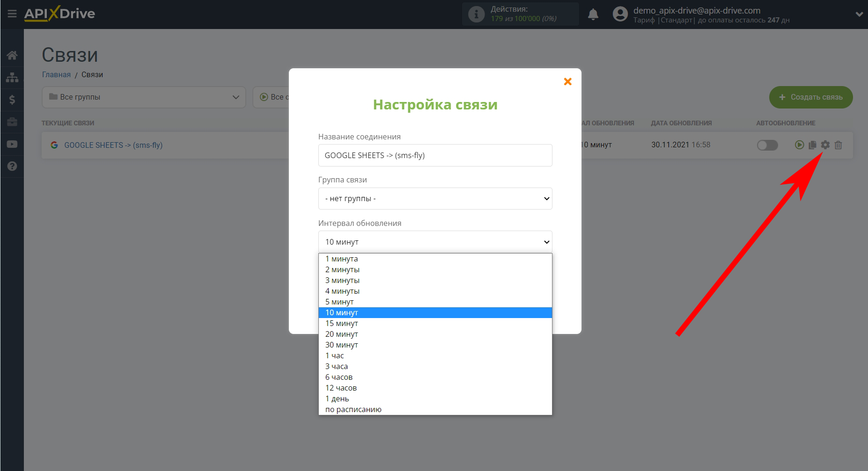This screenshot has height=471, width=868.
Task: Click the ДАТА ОБНОВЛЕНИЯ column header
Action: pos(681,123)
